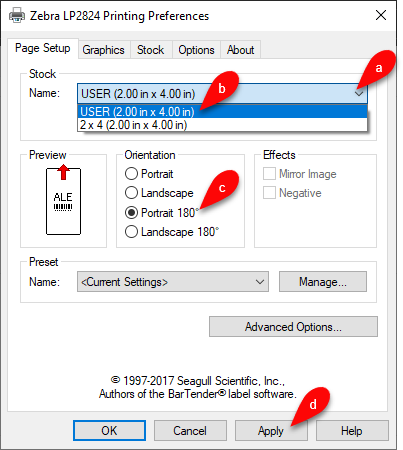Show the About tab
The height and width of the screenshot is (450, 403).
coord(240,50)
